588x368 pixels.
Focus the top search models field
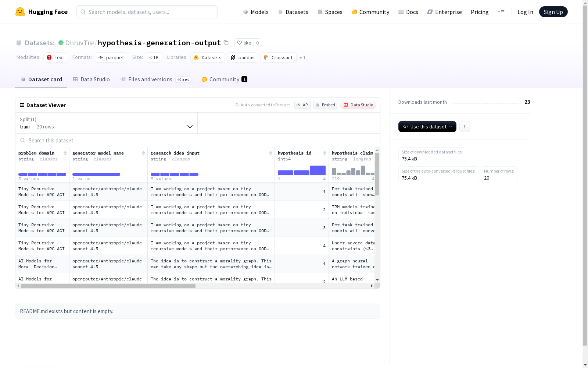(147, 12)
